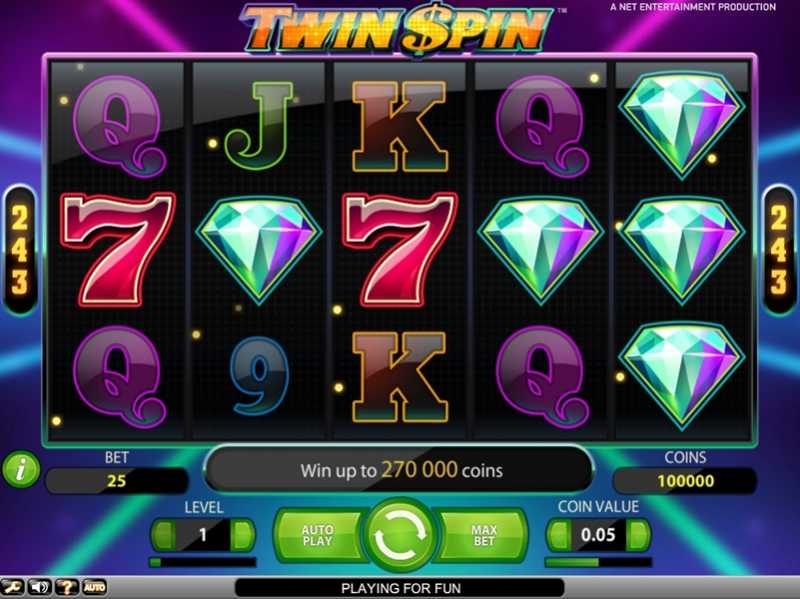The width and height of the screenshot is (800, 599).
Task: Increase the bet level with right arrow
Action: pos(242,535)
